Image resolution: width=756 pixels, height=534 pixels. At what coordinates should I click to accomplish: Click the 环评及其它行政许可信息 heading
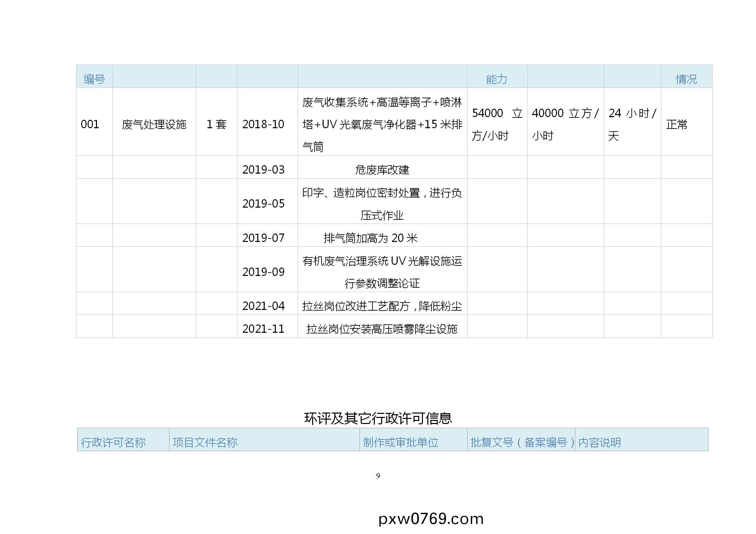(x=378, y=418)
